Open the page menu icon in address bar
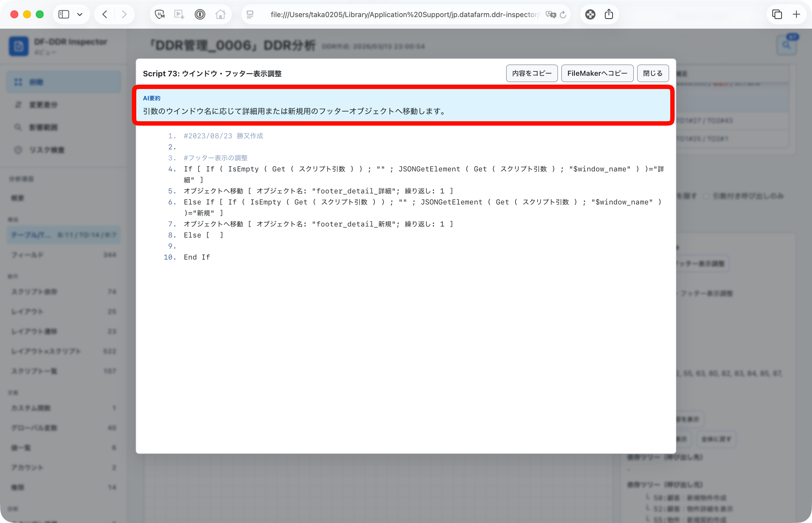The image size is (812, 523). [x=250, y=14]
